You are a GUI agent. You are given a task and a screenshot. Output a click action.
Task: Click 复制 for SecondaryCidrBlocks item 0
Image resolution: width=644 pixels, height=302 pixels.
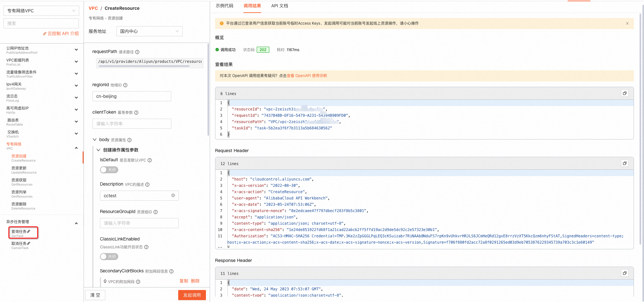[184, 281]
